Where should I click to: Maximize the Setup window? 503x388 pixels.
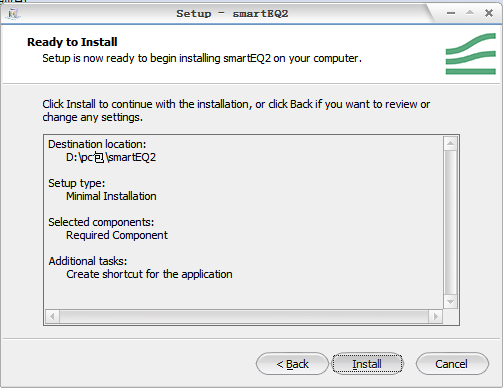pos(470,13)
